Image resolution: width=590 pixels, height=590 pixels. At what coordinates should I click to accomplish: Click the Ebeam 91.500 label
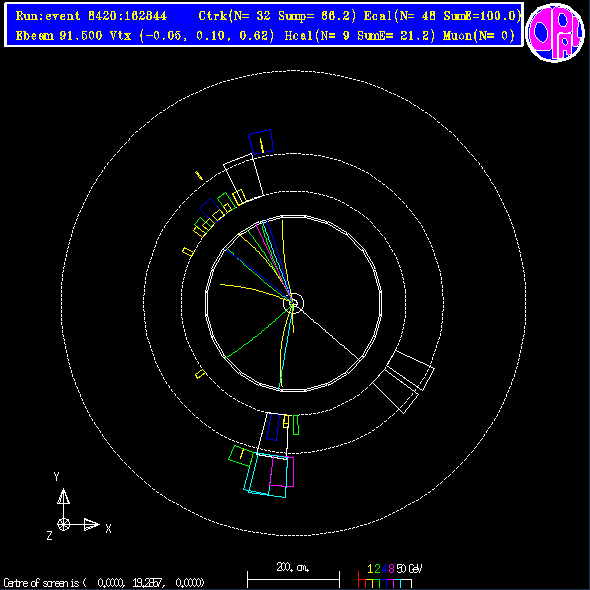click(59, 36)
